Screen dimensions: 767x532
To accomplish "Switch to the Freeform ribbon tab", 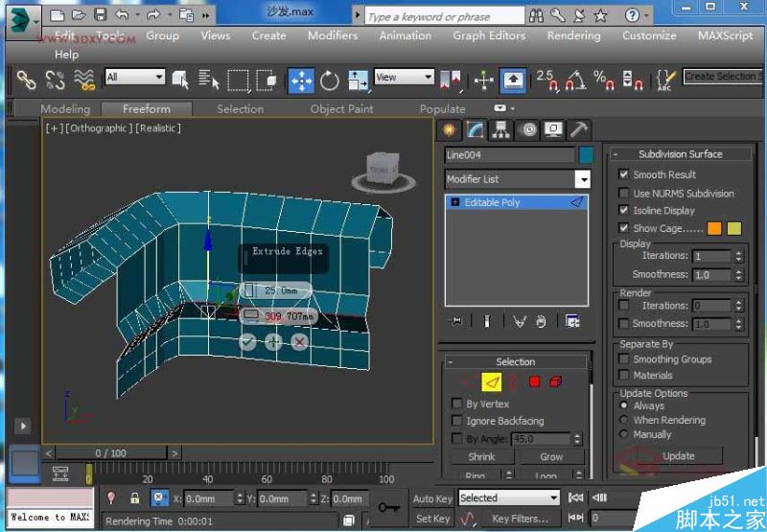I will click(147, 108).
